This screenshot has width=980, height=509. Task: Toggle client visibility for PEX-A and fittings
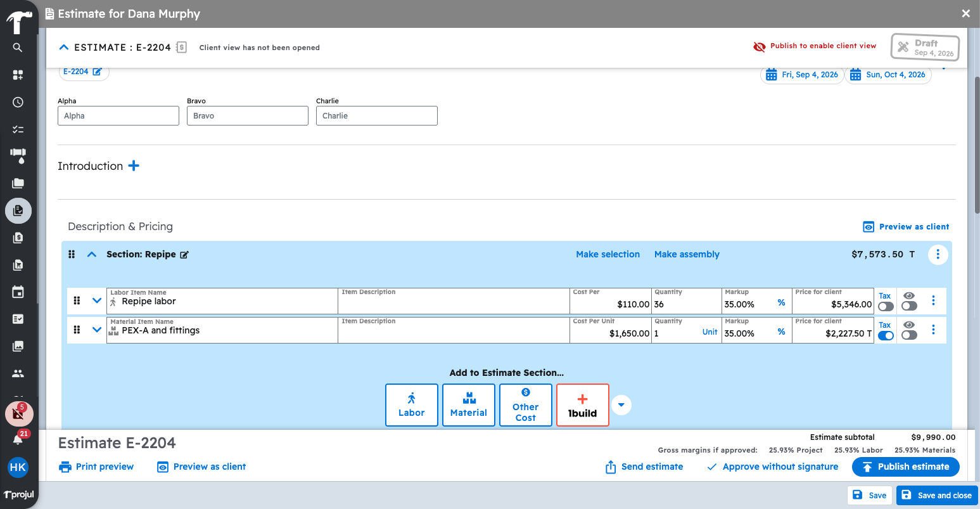coord(909,335)
